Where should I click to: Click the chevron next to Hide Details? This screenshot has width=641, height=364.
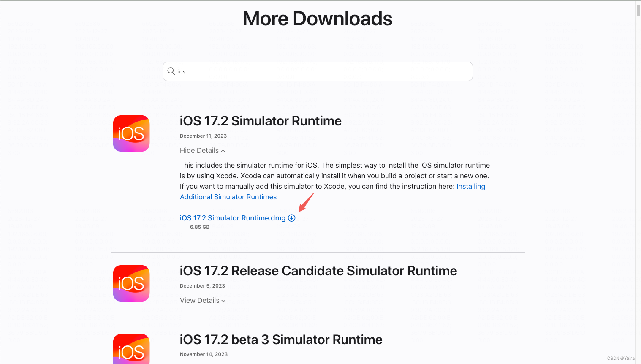pos(223,151)
